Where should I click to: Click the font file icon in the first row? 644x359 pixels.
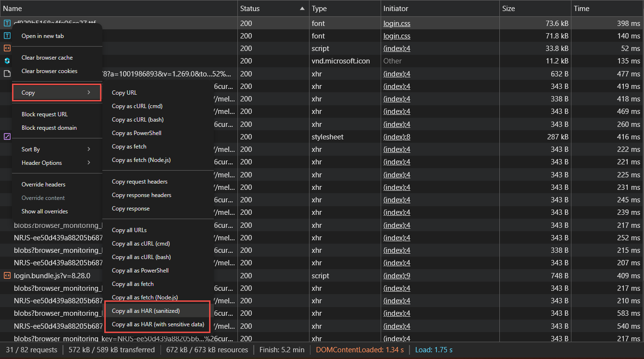click(7, 23)
